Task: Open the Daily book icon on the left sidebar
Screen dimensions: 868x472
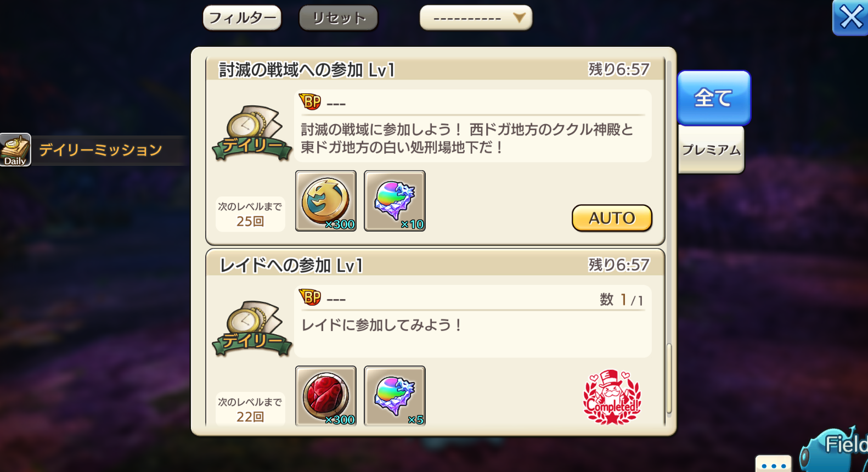Action: (x=15, y=149)
